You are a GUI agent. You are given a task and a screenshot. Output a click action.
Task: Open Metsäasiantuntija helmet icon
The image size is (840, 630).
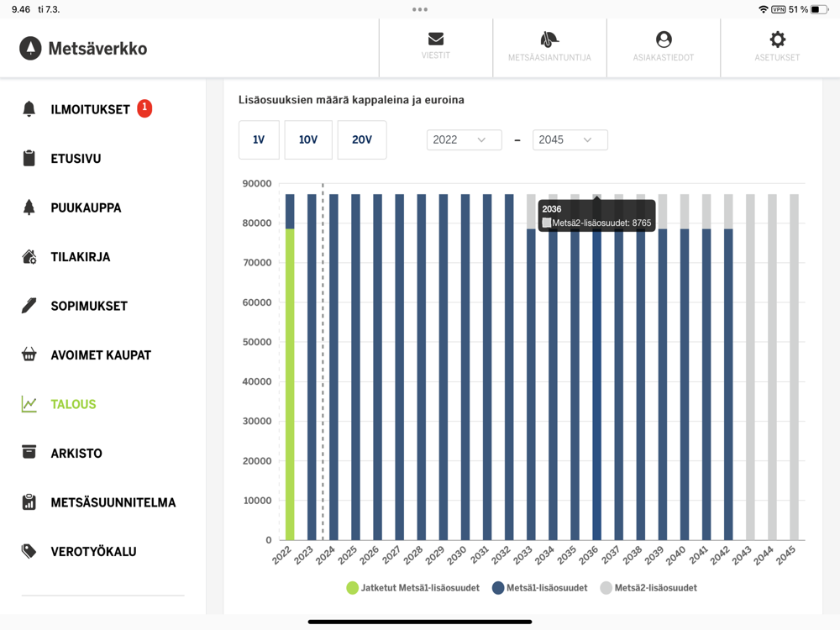pos(549,39)
